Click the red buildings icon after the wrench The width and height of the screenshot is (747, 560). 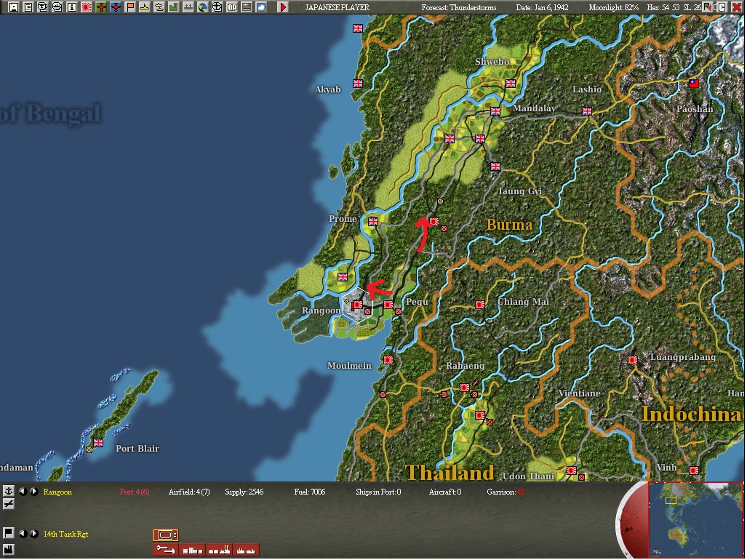click(x=193, y=550)
